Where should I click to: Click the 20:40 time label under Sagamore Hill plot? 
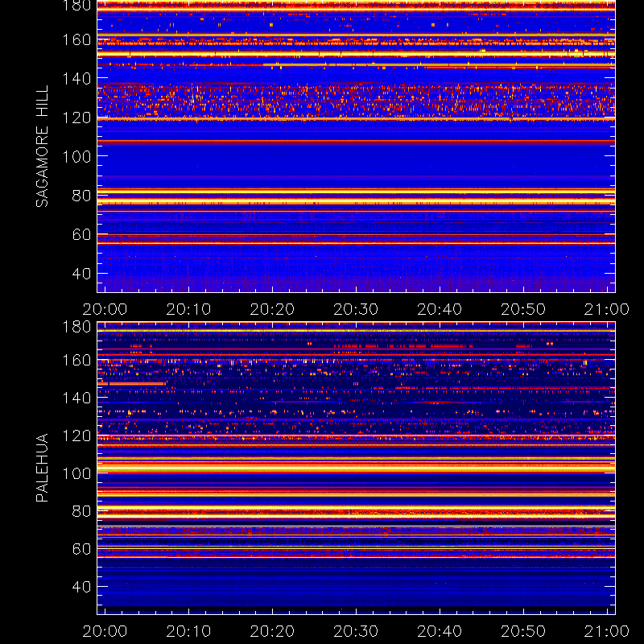440,309
